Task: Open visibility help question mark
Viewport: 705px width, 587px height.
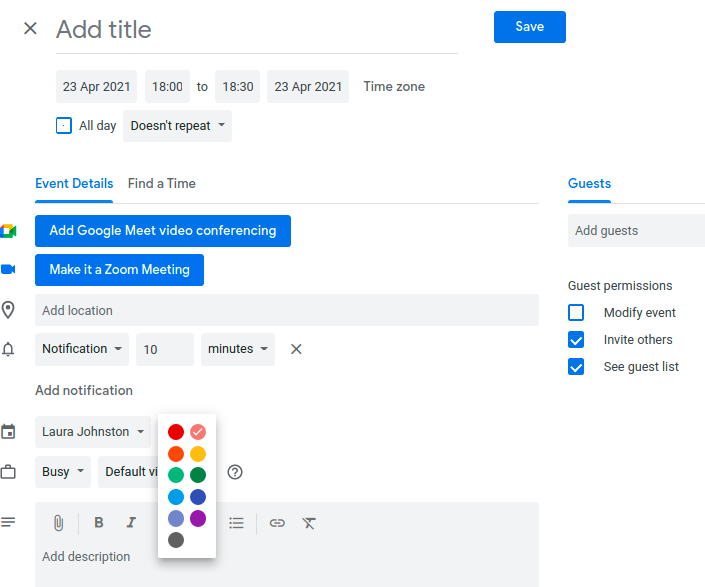Action: point(235,472)
